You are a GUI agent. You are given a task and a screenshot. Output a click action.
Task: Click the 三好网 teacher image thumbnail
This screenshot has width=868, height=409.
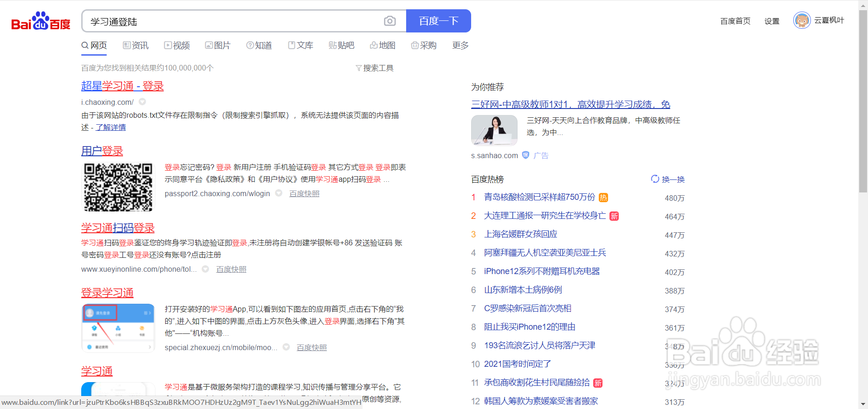(x=494, y=130)
